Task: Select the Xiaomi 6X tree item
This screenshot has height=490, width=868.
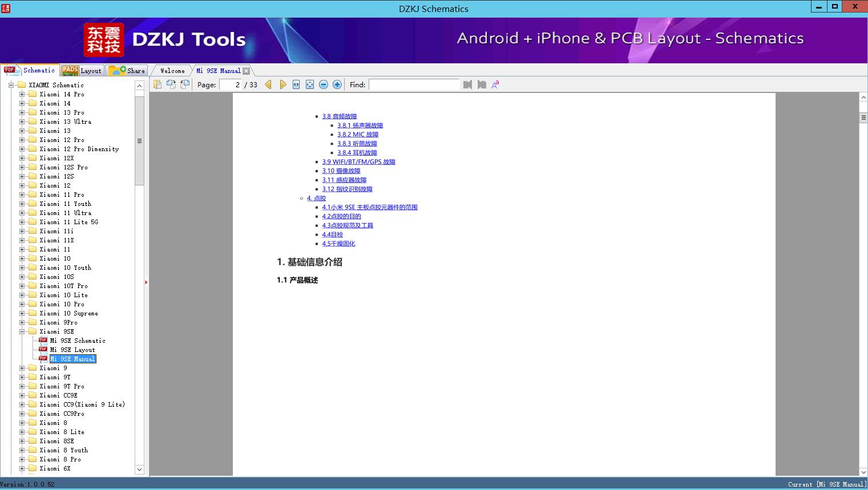Action: [55, 468]
